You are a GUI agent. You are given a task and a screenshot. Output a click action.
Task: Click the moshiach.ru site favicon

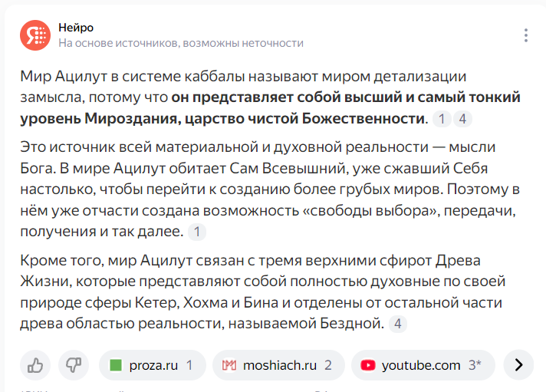pyautogui.click(x=229, y=365)
